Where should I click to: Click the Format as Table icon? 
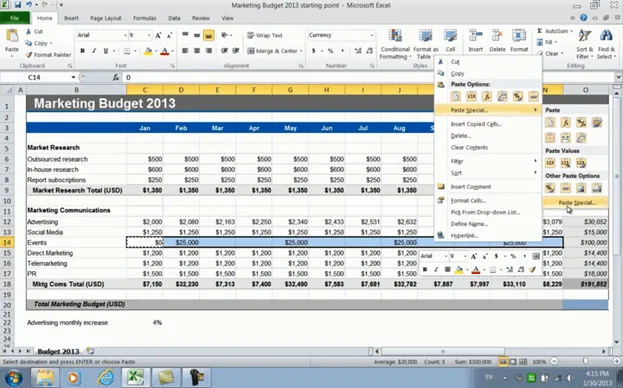pyautogui.click(x=426, y=36)
